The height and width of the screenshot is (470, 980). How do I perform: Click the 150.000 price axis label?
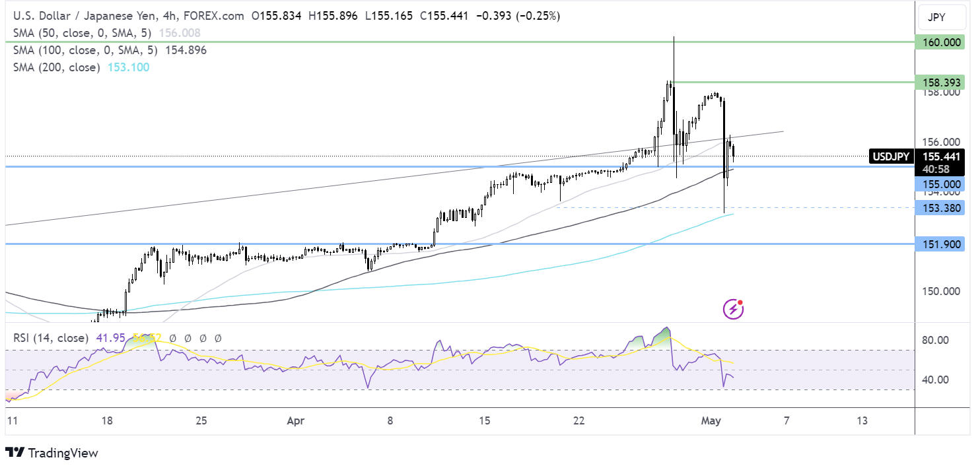click(940, 291)
